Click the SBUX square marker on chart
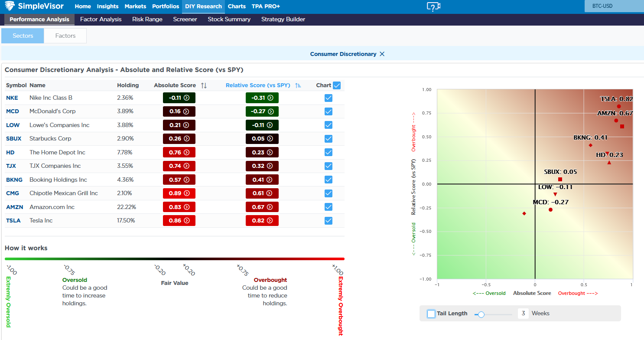Viewport: 644px width, 340px height. (x=560, y=180)
